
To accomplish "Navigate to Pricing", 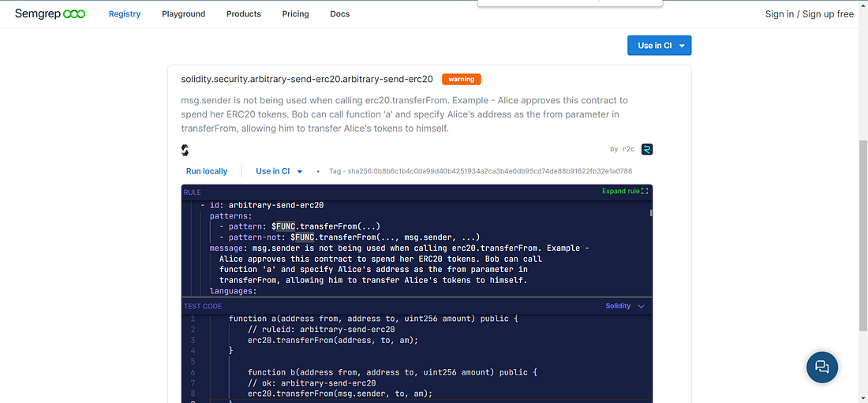I will coord(295,14).
